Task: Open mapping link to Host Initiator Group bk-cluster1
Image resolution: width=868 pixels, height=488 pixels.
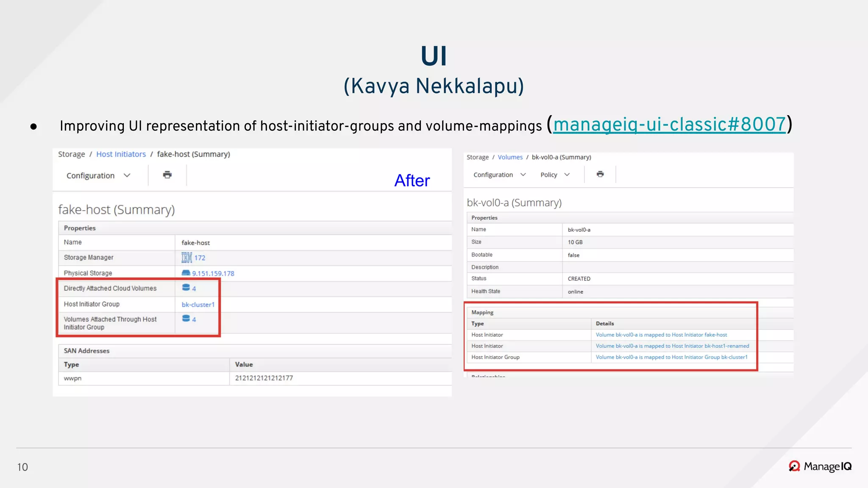Action: (671, 357)
